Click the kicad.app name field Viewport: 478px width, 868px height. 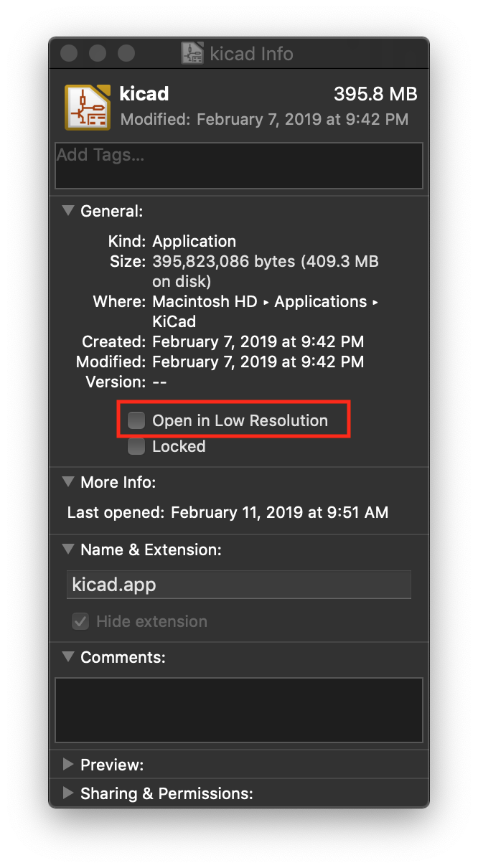pyautogui.click(x=238, y=585)
